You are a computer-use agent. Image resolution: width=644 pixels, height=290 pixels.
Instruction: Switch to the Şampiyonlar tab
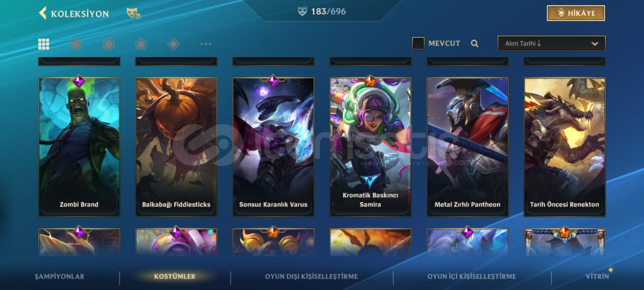click(59, 276)
